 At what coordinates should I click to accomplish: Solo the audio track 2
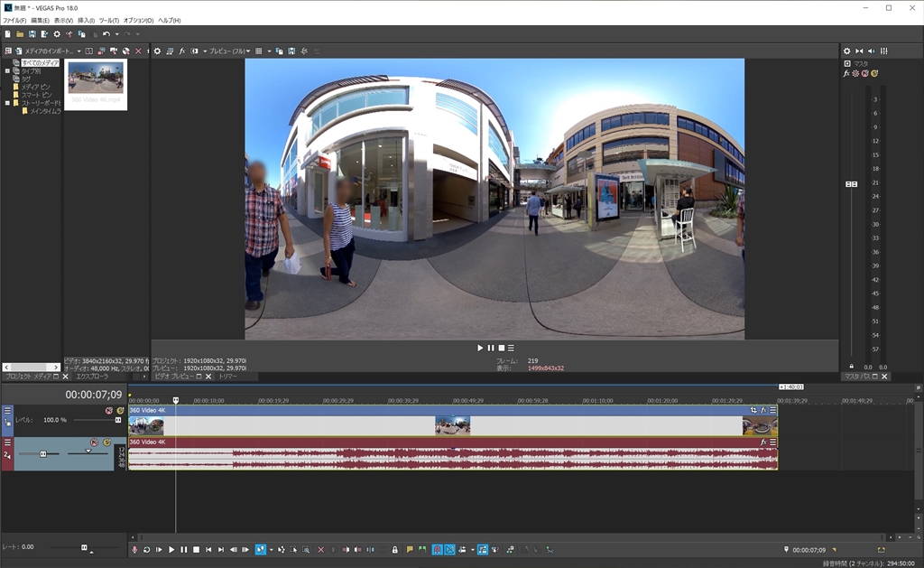(x=106, y=442)
